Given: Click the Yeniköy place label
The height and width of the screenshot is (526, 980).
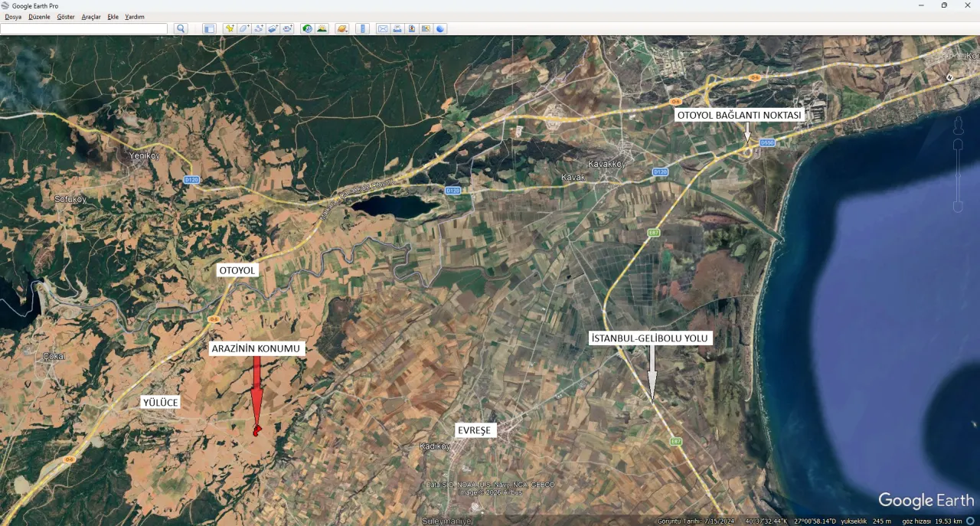Looking at the screenshot, I should click(145, 155).
